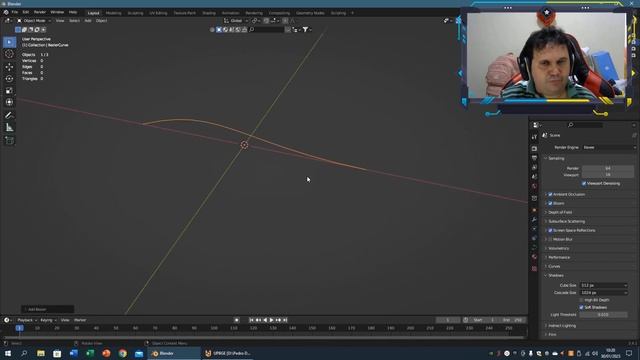The image size is (640, 360).
Task: Toggle Screen Space Reflections checkbox
Action: tap(550, 230)
